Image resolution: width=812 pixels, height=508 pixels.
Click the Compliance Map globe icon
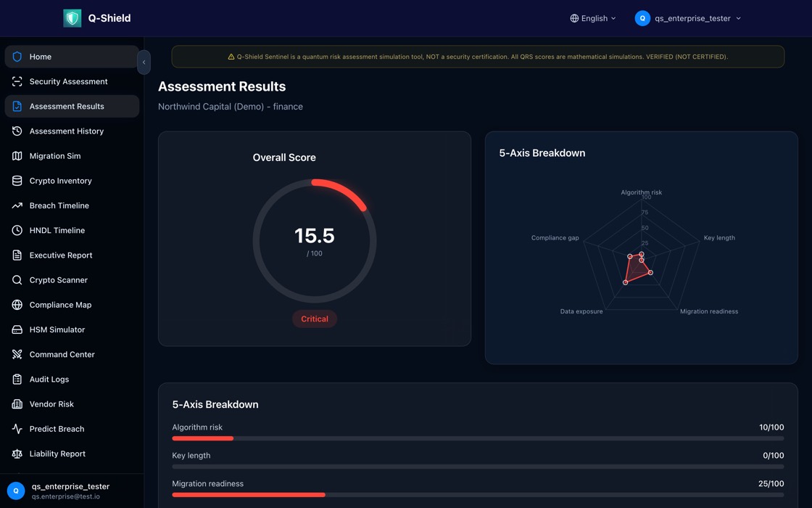tap(17, 305)
